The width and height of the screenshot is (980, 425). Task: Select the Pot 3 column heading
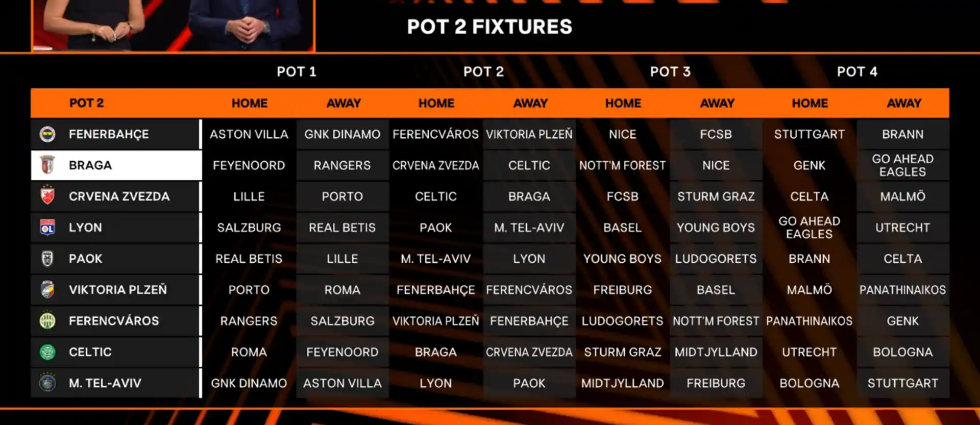pyautogui.click(x=670, y=71)
